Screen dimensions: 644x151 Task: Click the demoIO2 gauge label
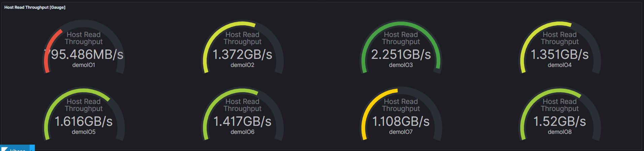click(242, 65)
